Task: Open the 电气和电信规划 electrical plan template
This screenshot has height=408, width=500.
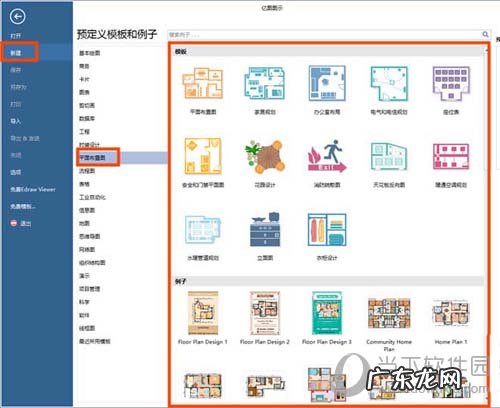Action: point(389,83)
